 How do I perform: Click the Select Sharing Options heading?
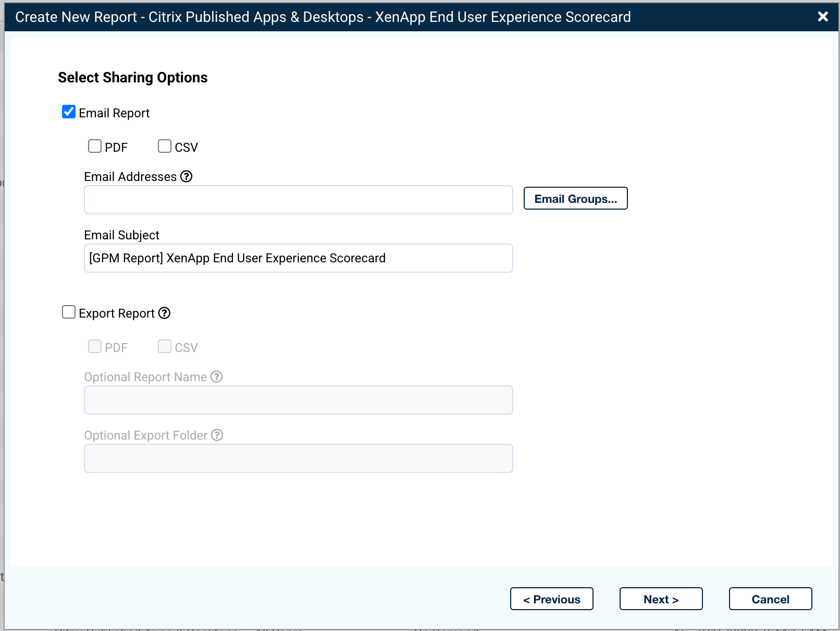[x=133, y=78]
